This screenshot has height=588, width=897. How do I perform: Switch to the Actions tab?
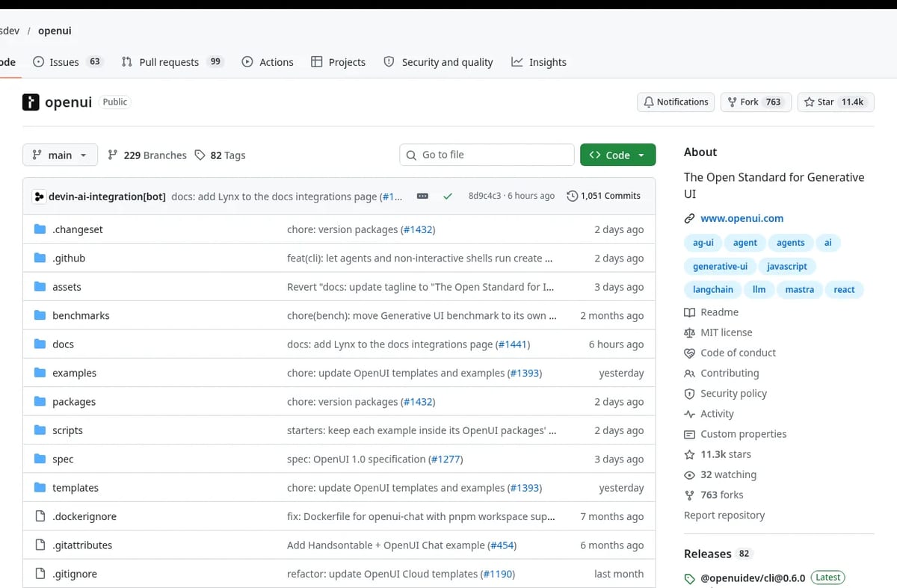268,62
